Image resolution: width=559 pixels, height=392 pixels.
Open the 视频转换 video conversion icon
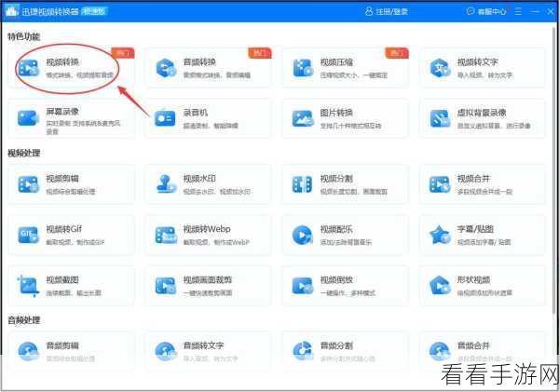tap(28, 68)
